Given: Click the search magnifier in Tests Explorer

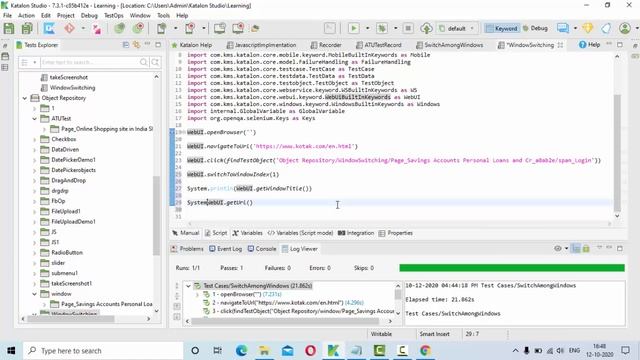Looking at the screenshot, I should point(144,62).
